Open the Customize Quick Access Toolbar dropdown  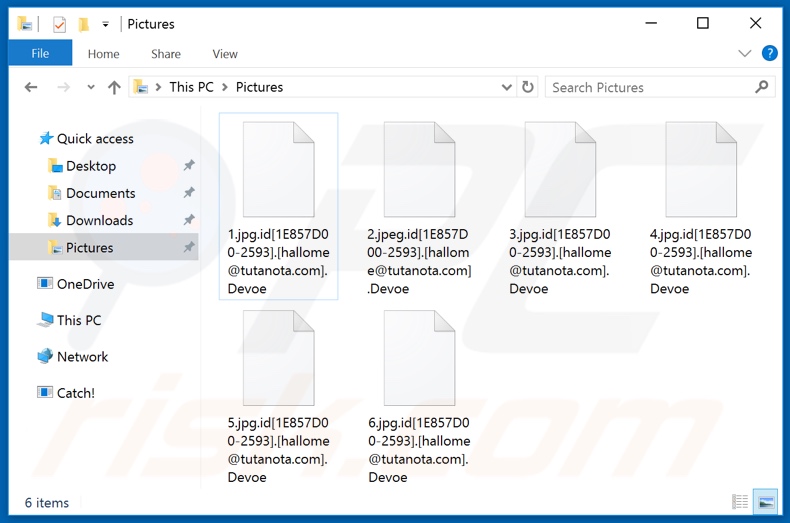(105, 24)
